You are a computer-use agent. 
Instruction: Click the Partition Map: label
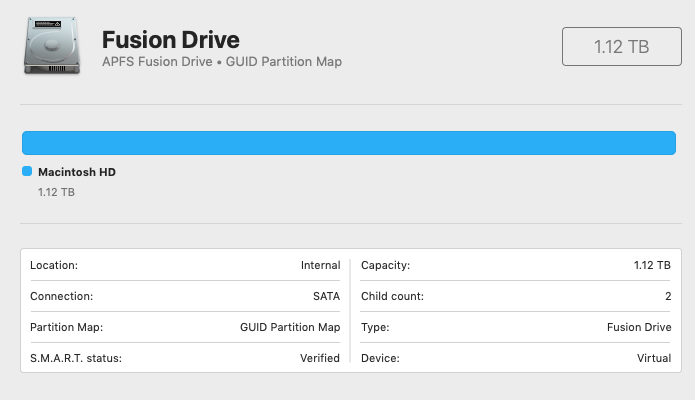66,327
